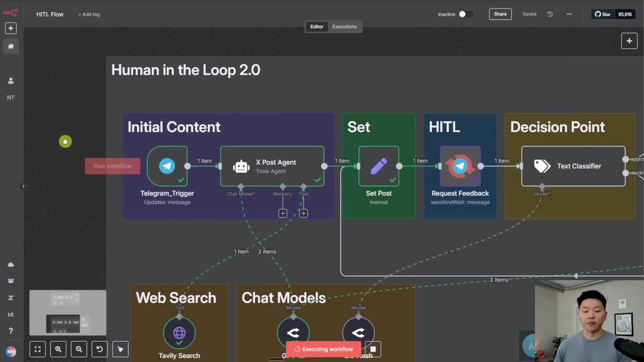Click the plus button in the left sidebar
The width and height of the screenshot is (644, 362).
(x=11, y=28)
